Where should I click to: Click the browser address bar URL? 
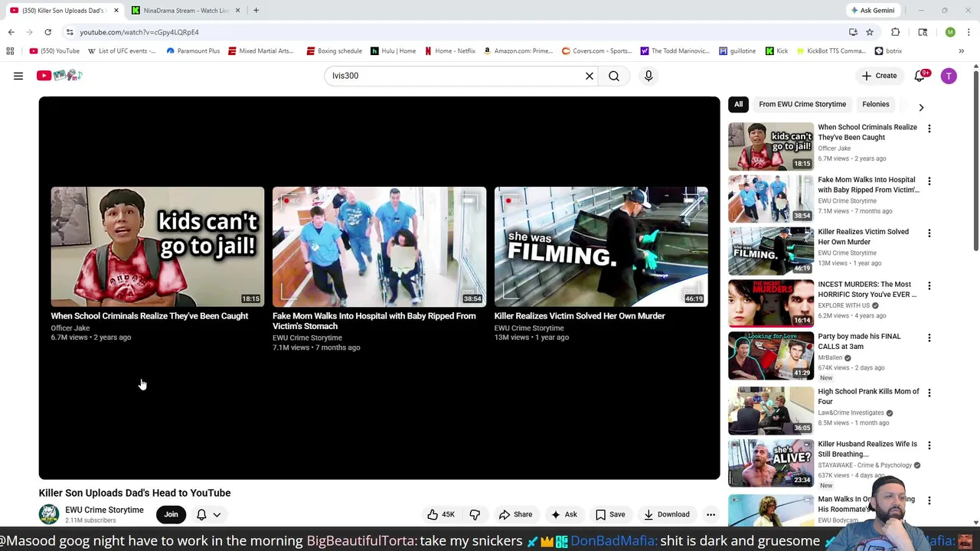coord(139,32)
